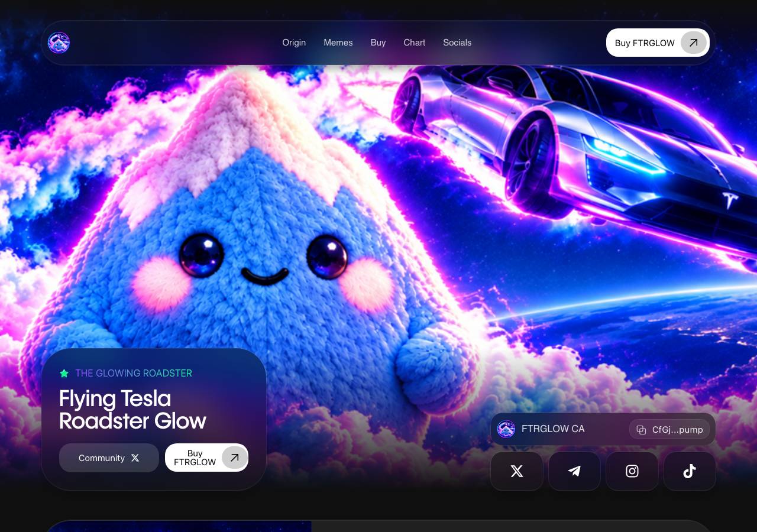Click the X icon in Community button
Image resolution: width=757 pixels, height=532 pixels.
pos(135,458)
